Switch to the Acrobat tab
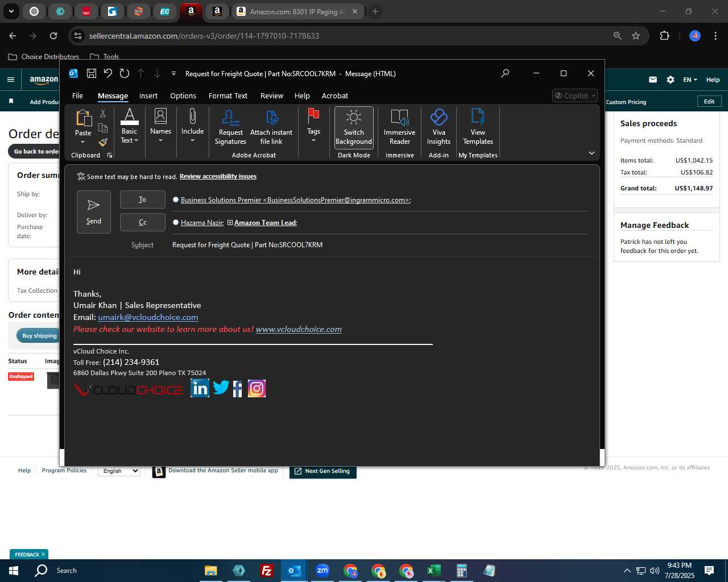This screenshot has height=582, width=728. pos(335,95)
